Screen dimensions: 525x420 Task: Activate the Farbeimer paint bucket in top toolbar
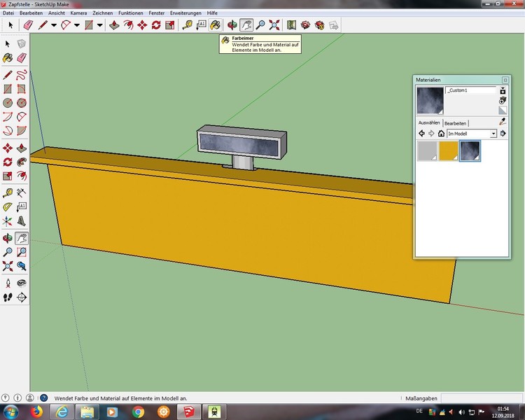coord(216,25)
